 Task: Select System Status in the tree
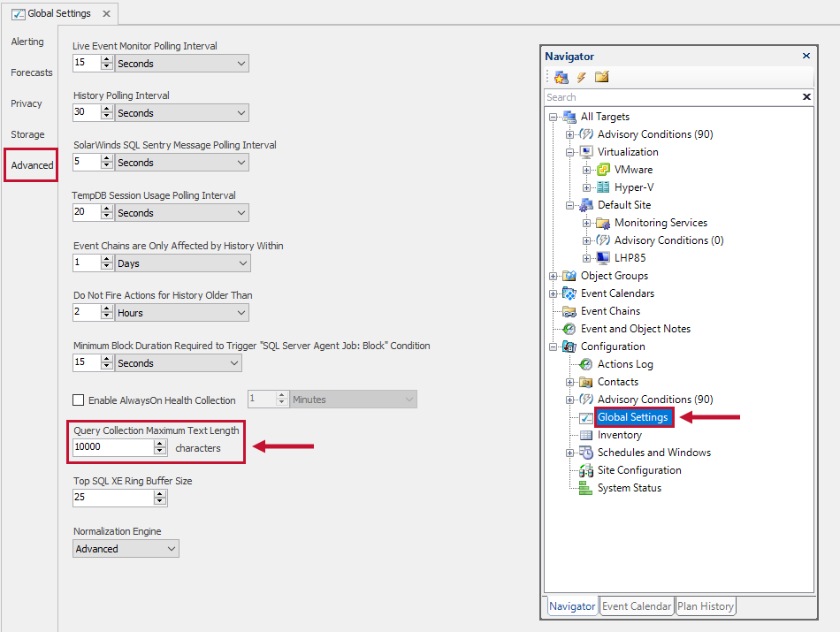pos(628,487)
